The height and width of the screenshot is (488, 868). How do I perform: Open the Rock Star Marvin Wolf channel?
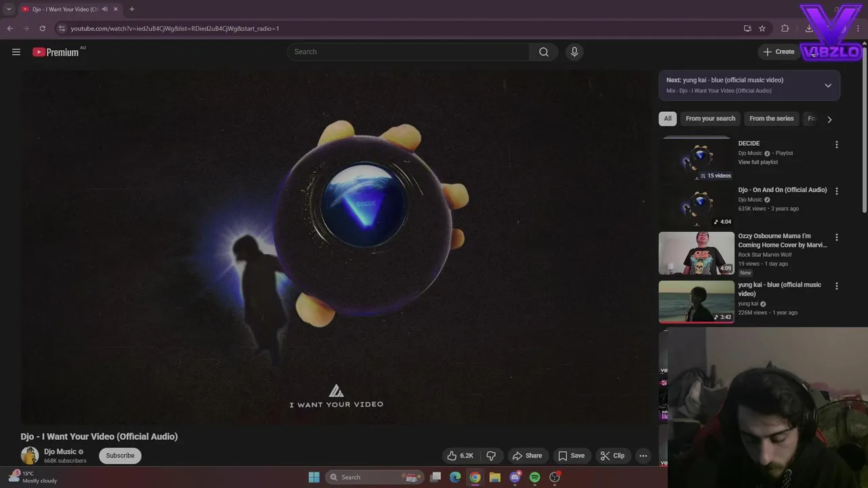point(765,255)
